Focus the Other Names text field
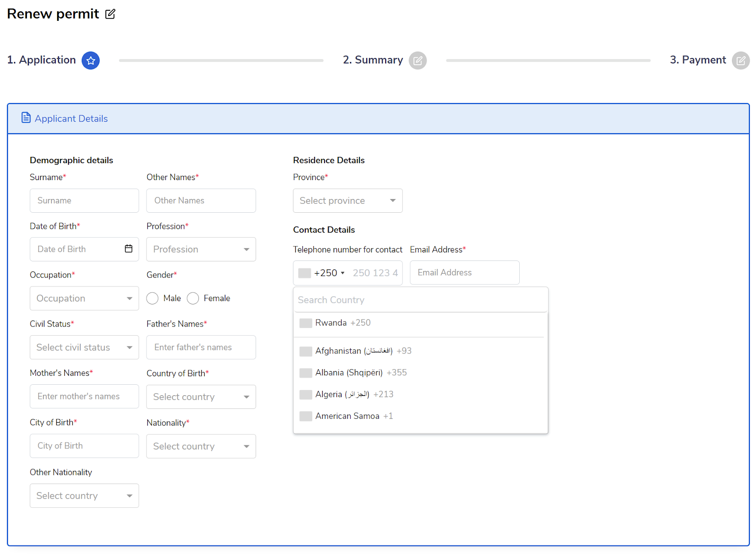This screenshot has height=554, width=756. (201, 200)
